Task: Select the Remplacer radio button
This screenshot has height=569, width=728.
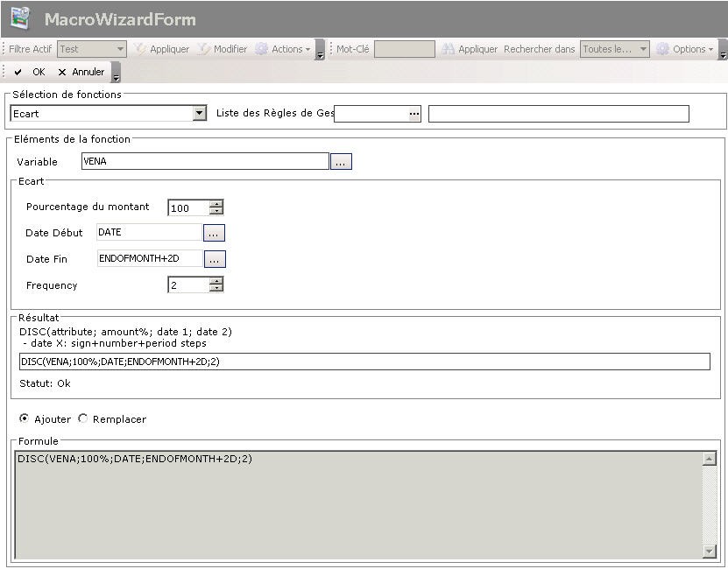Action: [83, 418]
